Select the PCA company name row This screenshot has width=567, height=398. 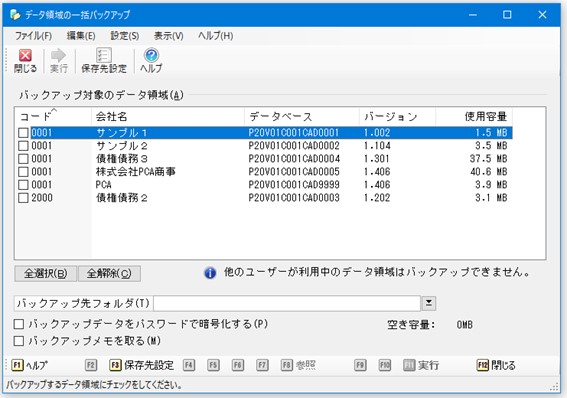point(103,185)
